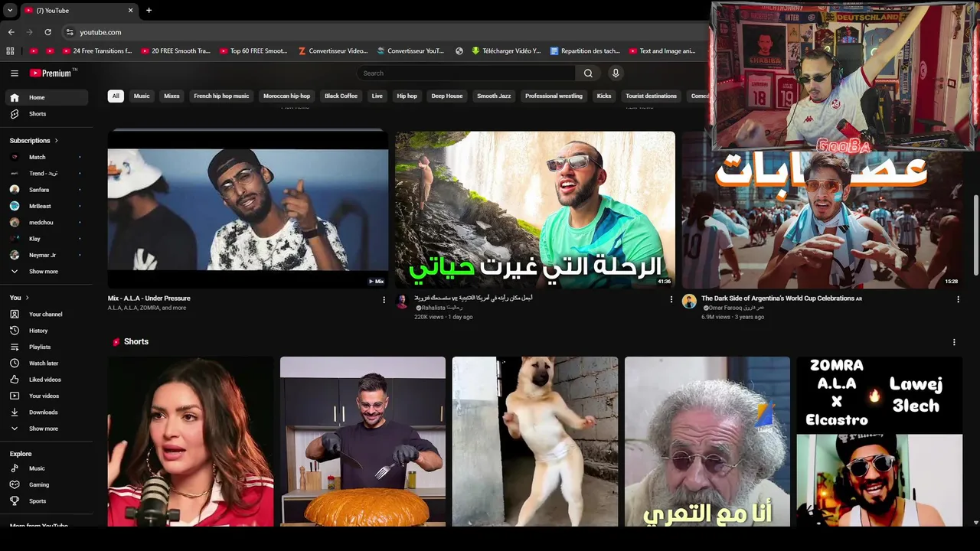Open the browser tab search dropdown
980x551 pixels.
(10, 10)
